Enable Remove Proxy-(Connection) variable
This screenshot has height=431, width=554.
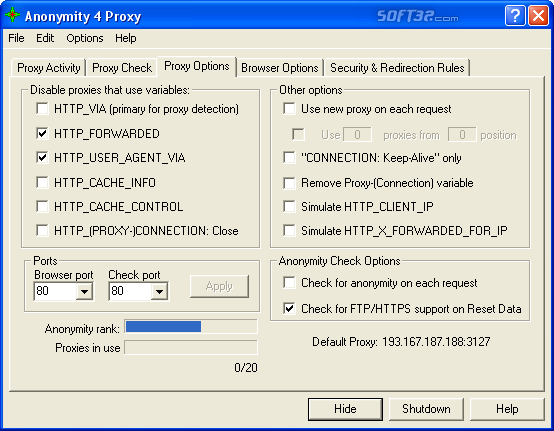[x=289, y=183]
